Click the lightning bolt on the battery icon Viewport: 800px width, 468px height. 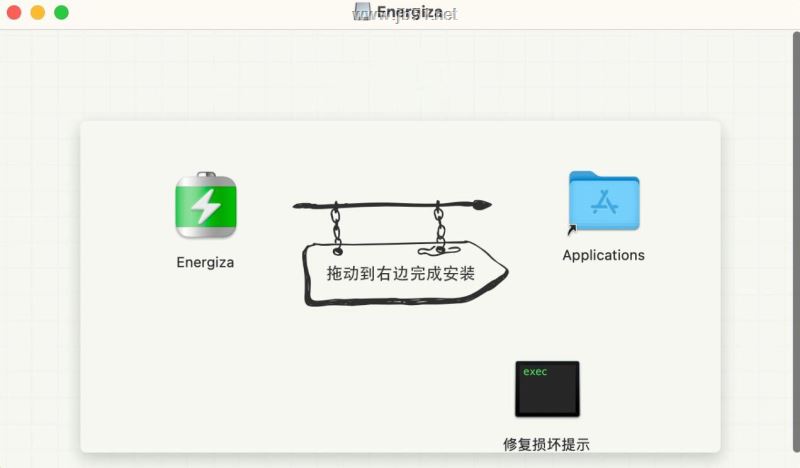coord(206,206)
